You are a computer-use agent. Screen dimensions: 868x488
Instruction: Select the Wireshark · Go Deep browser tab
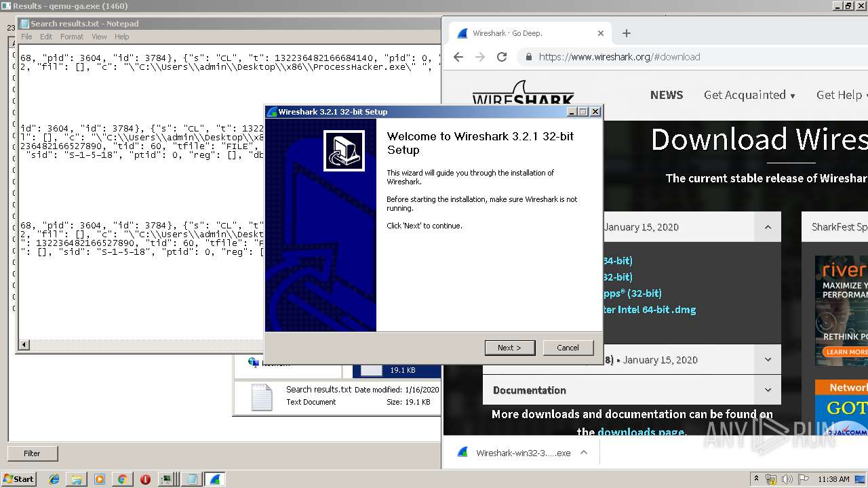[x=529, y=33]
